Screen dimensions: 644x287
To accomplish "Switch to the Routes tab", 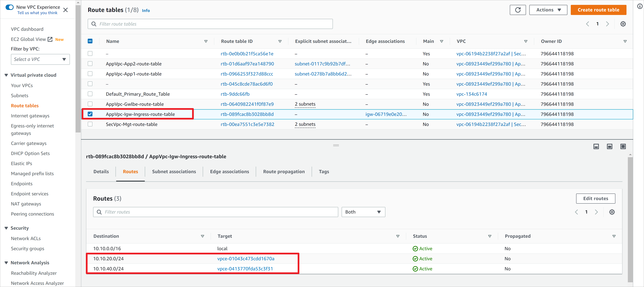I will click(130, 172).
